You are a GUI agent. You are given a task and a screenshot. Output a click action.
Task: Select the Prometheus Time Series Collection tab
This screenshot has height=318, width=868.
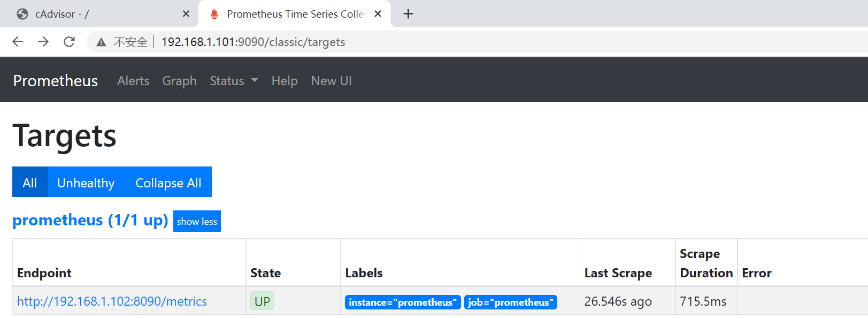click(x=295, y=14)
